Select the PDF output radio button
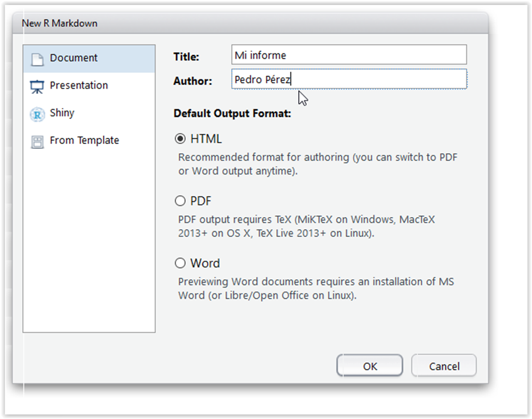532x419 pixels. [x=180, y=201]
